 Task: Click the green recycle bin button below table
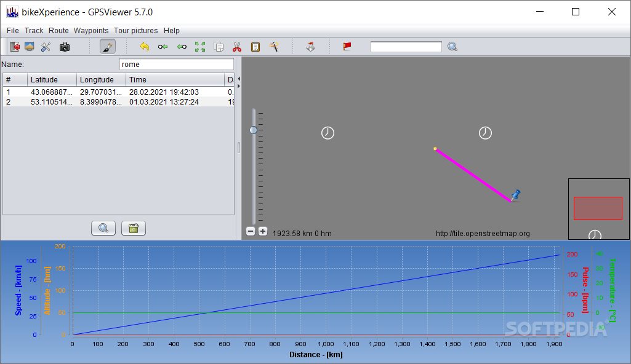(134, 228)
